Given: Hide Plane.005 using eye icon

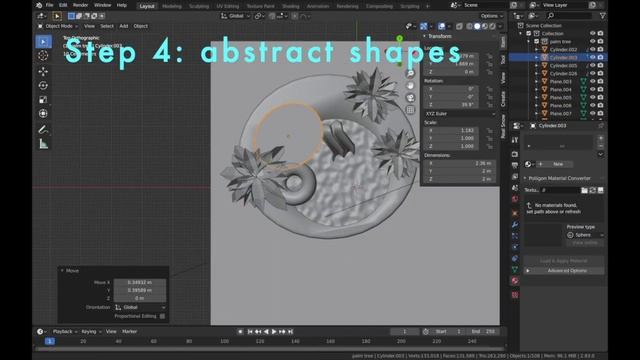Looking at the screenshot, I should pos(593,98).
